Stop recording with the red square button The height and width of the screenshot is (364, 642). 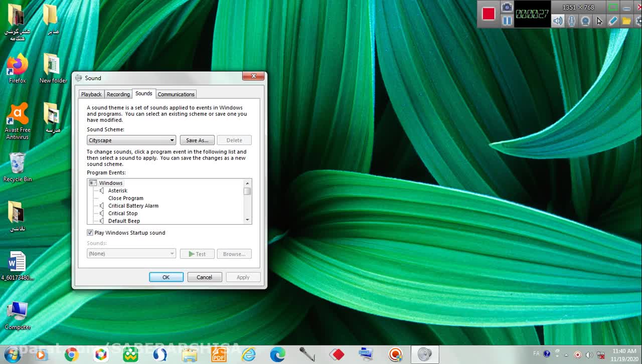pyautogui.click(x=489, y=14)
